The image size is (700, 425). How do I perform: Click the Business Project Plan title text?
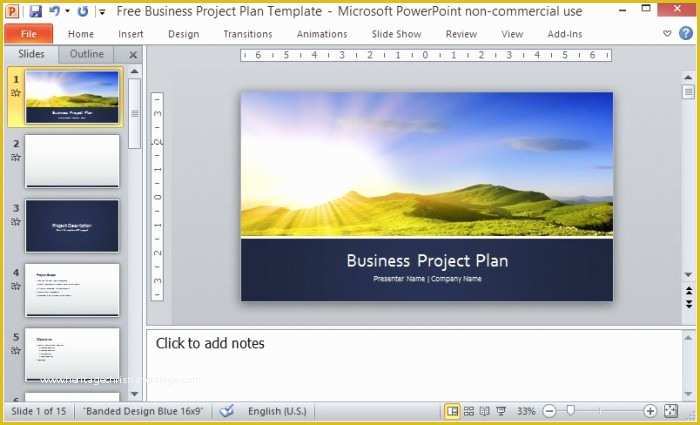tap(427, 261)
